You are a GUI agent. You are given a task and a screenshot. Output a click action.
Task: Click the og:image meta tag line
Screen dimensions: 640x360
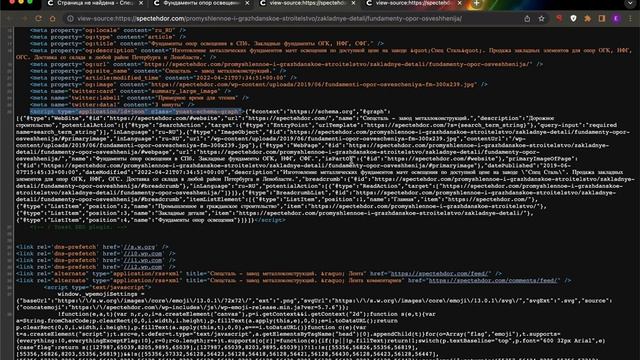(x=259, y=84)
